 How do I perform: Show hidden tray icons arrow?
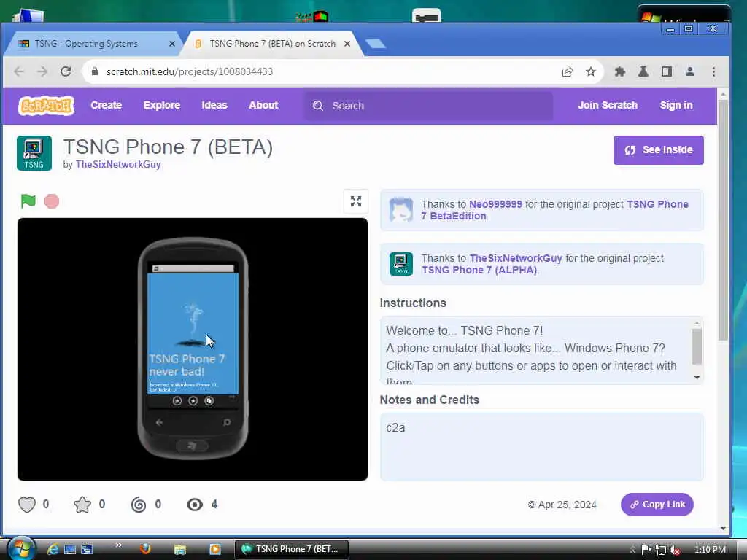coord(632,550)
